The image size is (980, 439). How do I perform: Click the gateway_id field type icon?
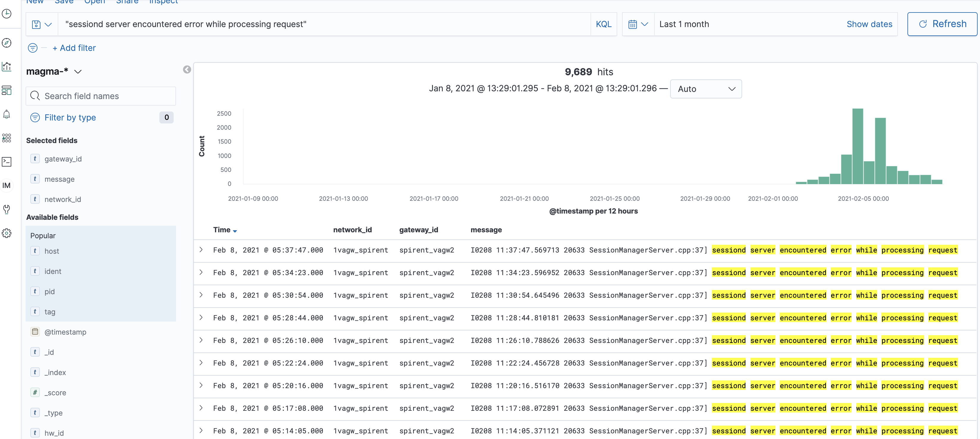pyautogui.click(x=35, y=159)
